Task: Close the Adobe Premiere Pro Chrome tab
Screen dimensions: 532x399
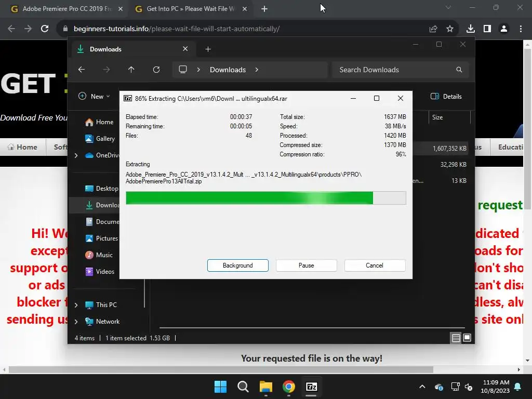Action: coord(121,9)
